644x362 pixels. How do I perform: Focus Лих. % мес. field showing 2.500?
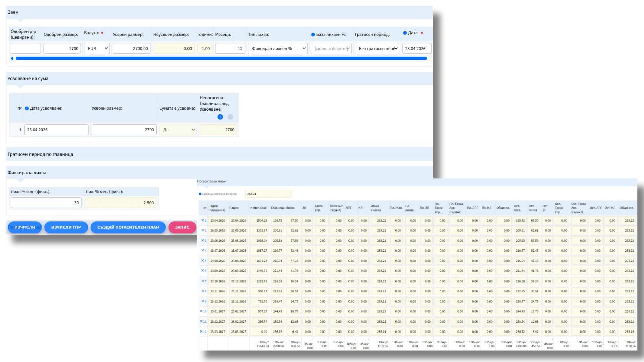[x=121, y=203]
